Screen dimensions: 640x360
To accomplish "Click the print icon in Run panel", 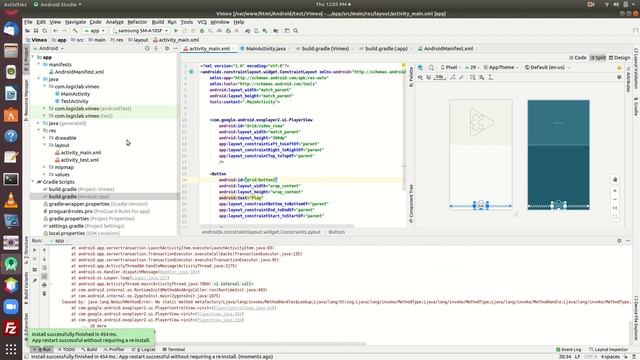I will coord(44,284).
